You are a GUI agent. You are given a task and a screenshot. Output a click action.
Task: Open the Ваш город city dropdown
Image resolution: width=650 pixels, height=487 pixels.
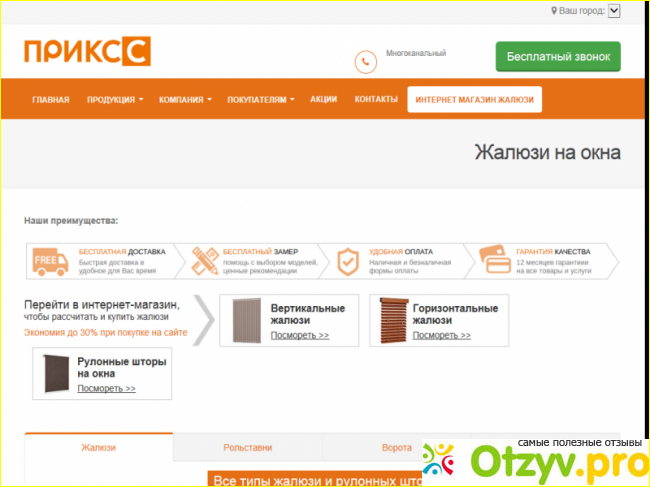click(614, 10)
